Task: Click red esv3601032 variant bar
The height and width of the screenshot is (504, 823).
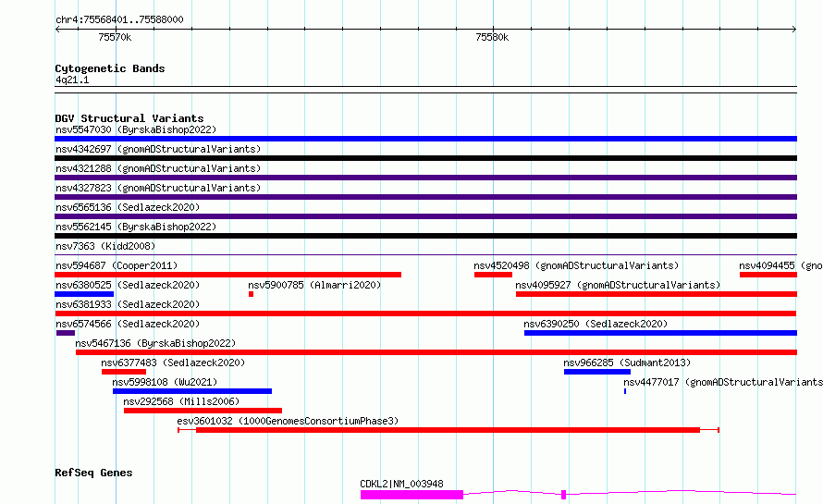Action: pyautogui.click(x=448, y=430)
